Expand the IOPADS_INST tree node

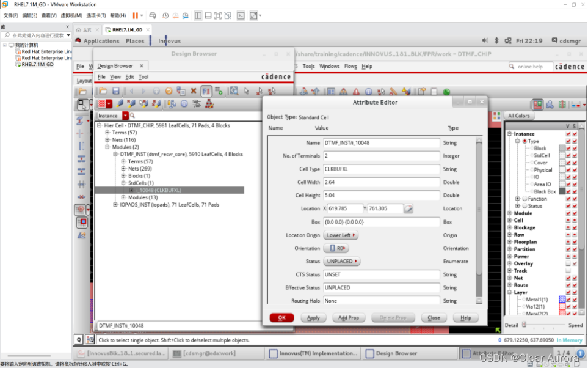115,205
